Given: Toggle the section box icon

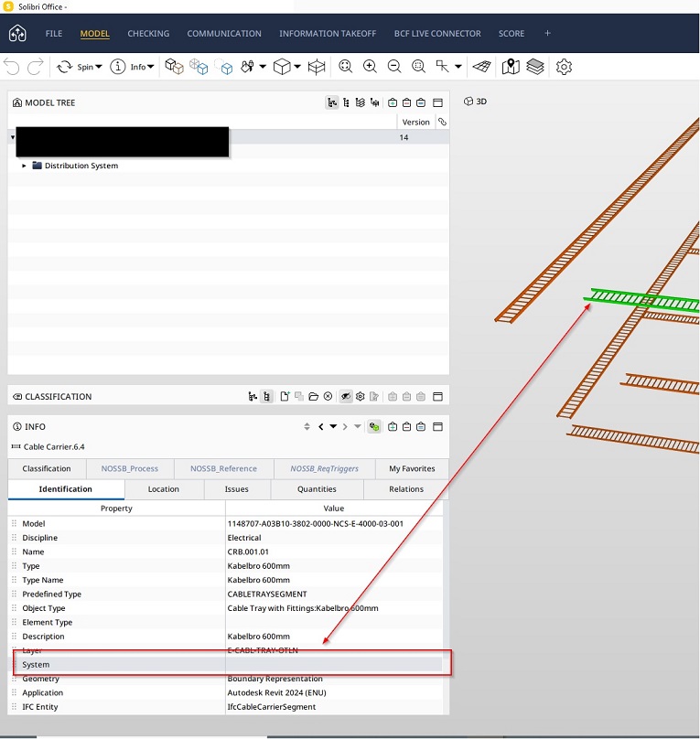Looking at the screenshot, I should pyautogui.click(x=317, y=67).
